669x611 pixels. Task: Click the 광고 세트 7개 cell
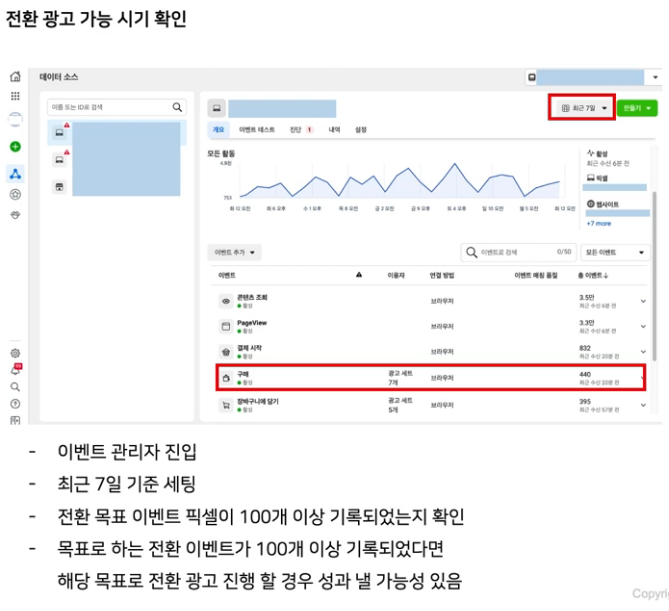click(400, 378)
